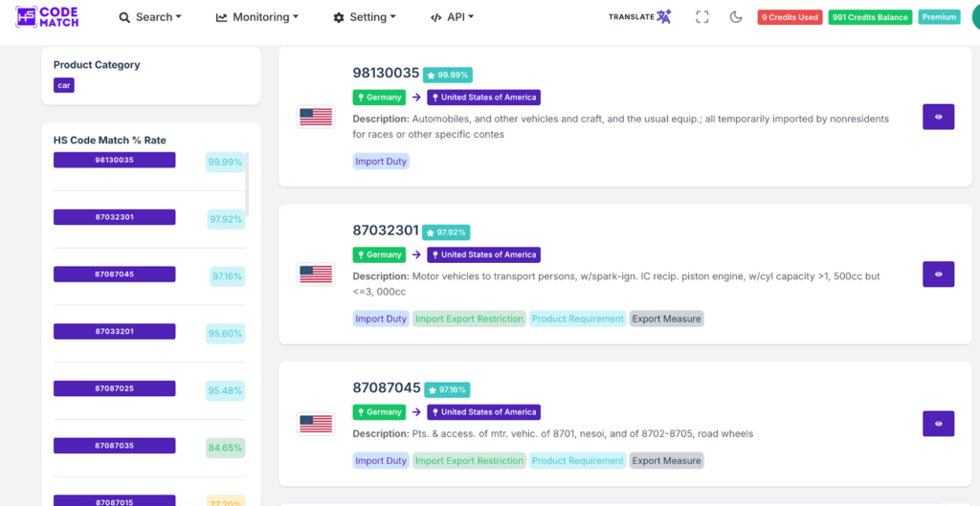Viewport: 980px width, 506px height.
Task: Click the Premium plan badge
Action: pyautogui.click(x=939, y=17)
